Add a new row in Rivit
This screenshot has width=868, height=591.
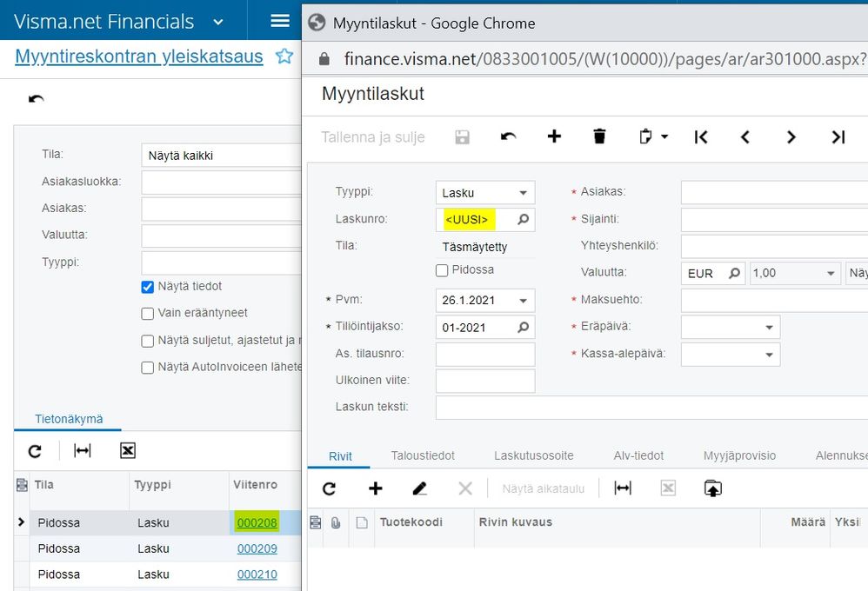point(376,488)
